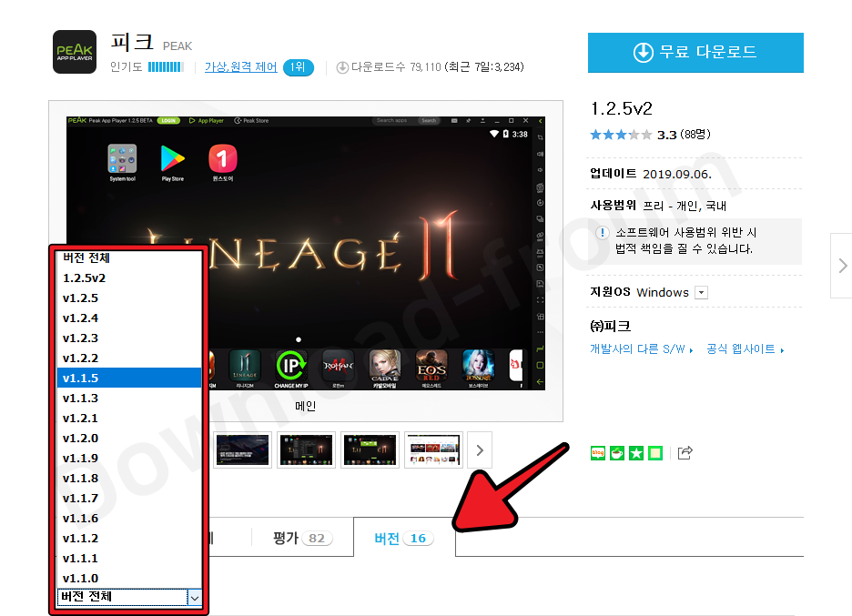Select version 1.2.5v2 from the list
Image resolution: width=852 pixels, height=616 pixels.
pyautogui.click(x=128, y=278)
